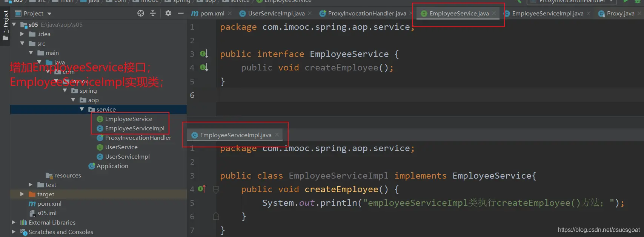Expand External Libraries node

14,222
